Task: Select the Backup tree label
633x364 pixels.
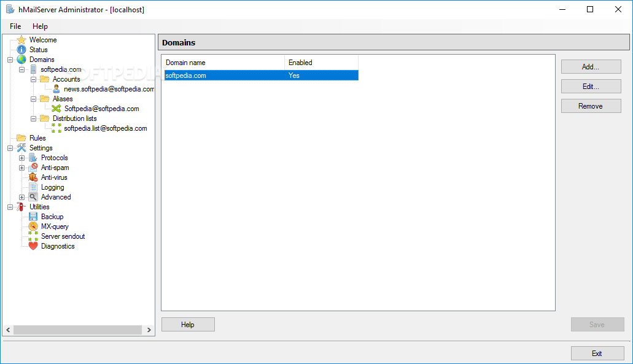Action: tap(52, 217)
